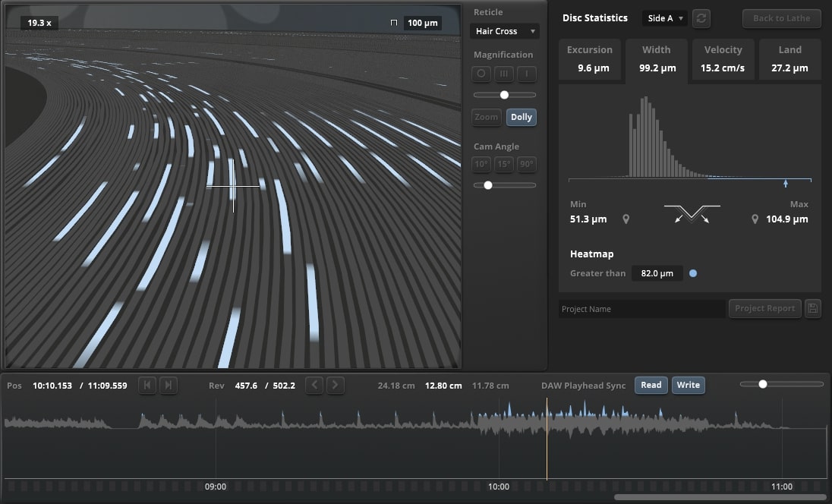Screen dimensions: 832x504
Task: Switch to the Velocity statistics tab
Action: [723, 59]
